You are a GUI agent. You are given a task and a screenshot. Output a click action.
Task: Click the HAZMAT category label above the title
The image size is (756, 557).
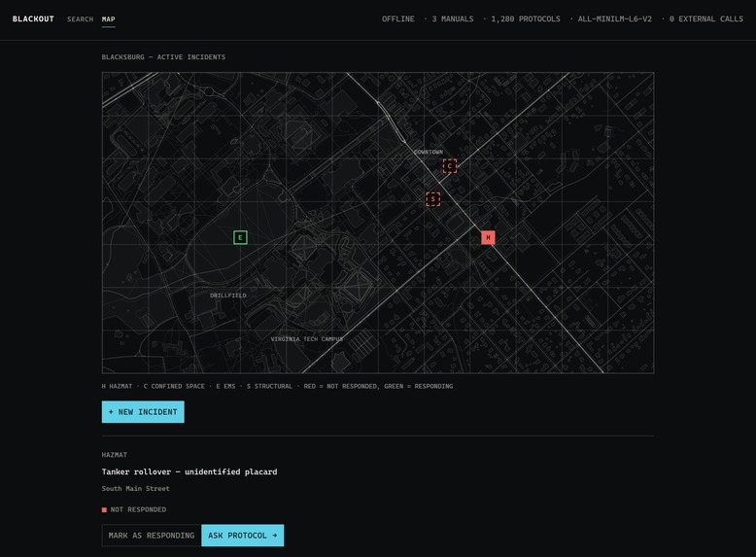pyautogui.click(x=115, y=455)
